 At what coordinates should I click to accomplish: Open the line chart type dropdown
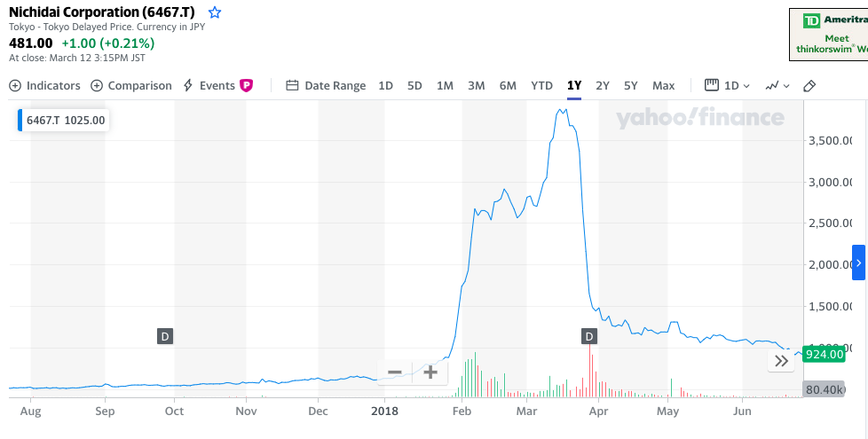tap(776, 86)
